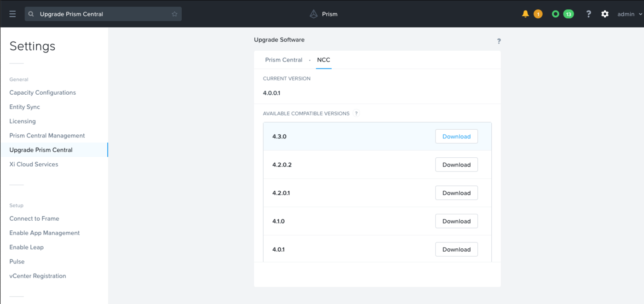Click the Upgrade Software help icon
The height and width of the screenshot is (304, 644).
(x=499, y=41)
